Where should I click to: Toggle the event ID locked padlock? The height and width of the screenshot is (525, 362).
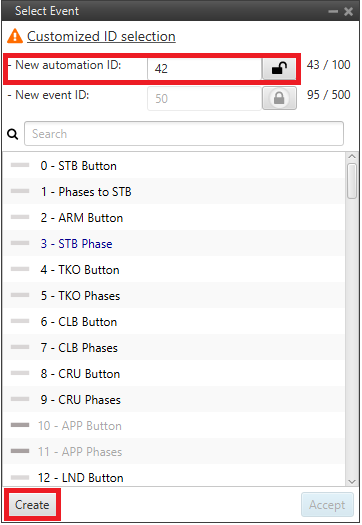coord(279,98)
